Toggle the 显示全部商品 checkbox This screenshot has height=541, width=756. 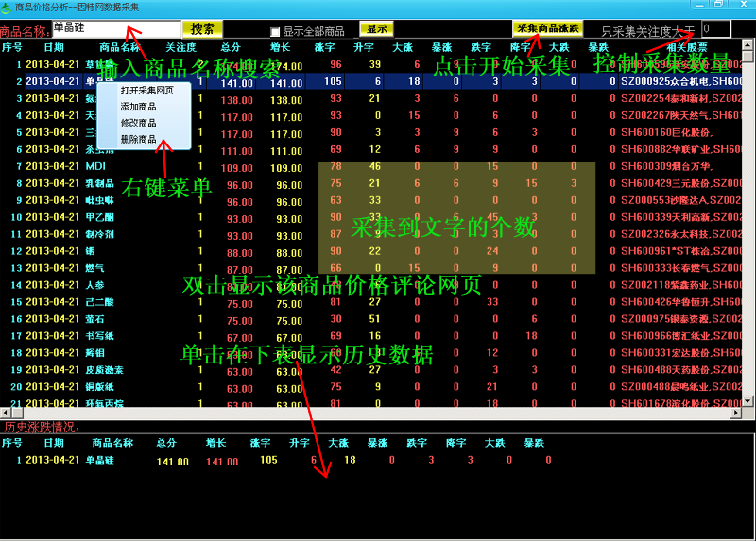[275, 32]
